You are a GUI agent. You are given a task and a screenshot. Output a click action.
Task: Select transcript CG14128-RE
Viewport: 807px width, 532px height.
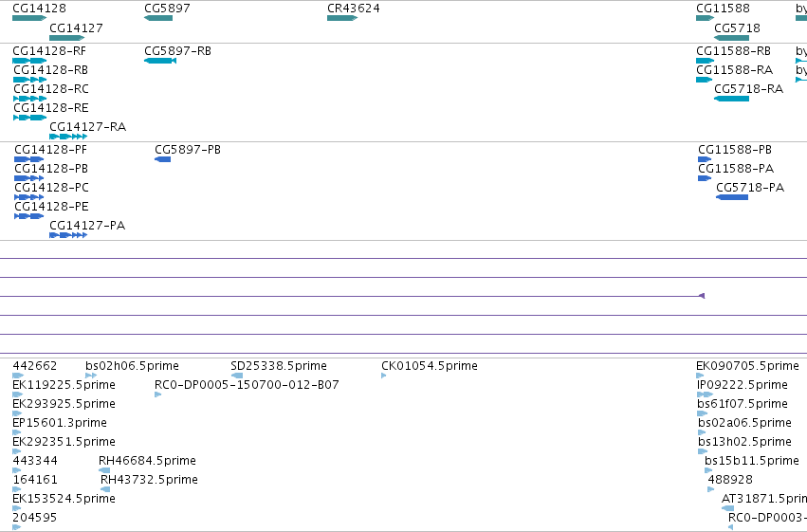[x=29, y=118]
